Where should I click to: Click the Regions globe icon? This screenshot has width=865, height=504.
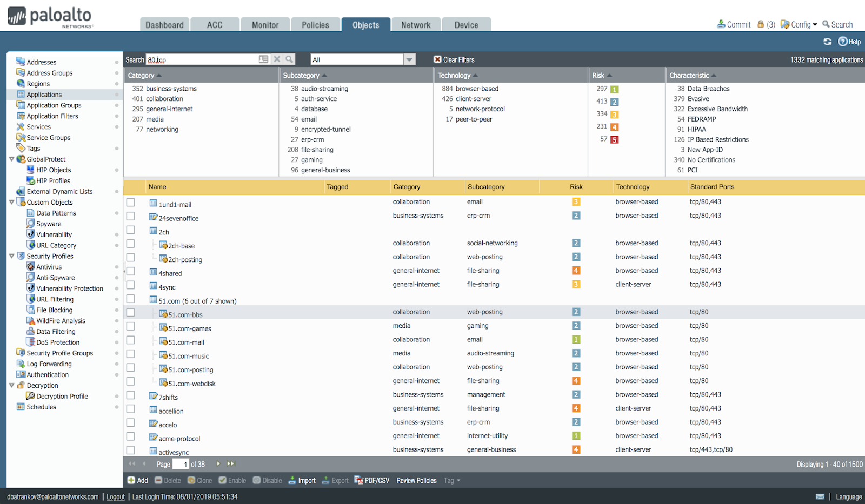point(21,83)
